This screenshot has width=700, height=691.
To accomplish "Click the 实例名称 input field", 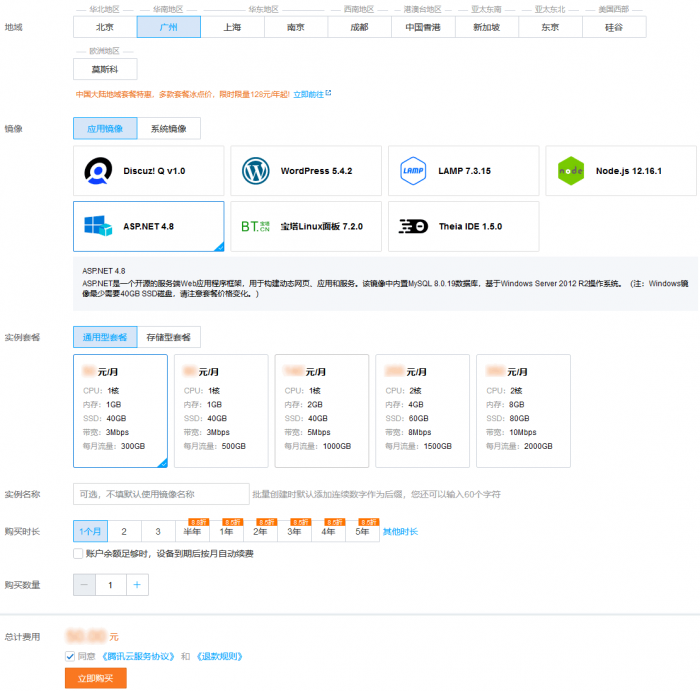I will pyautogui.click(x=161, y=494).
